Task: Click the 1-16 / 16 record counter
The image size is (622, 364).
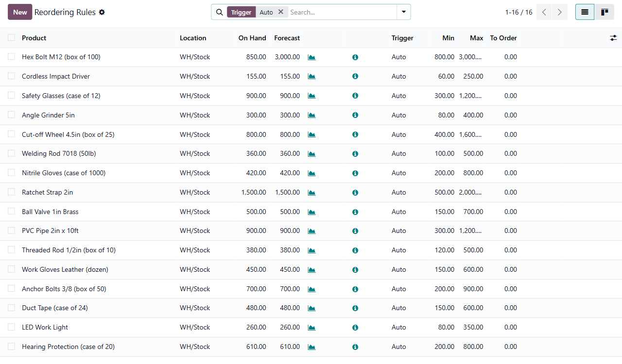Action: point(518,12)
